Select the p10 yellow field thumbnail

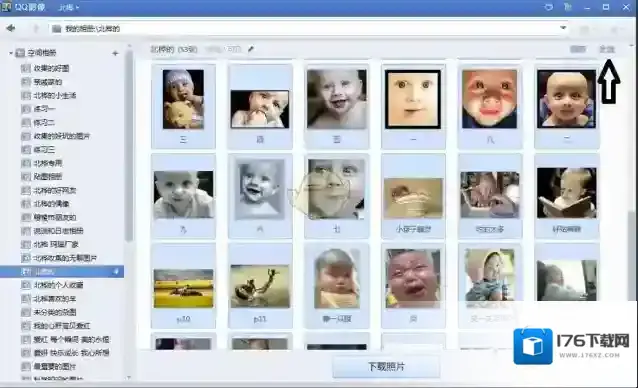click(x=184, y=288)
